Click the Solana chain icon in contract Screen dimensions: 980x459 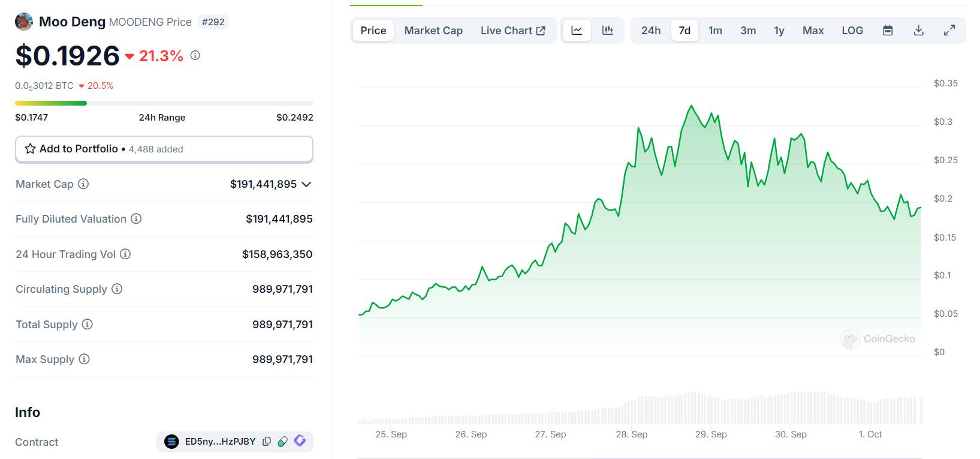click(x=171, y=442)
